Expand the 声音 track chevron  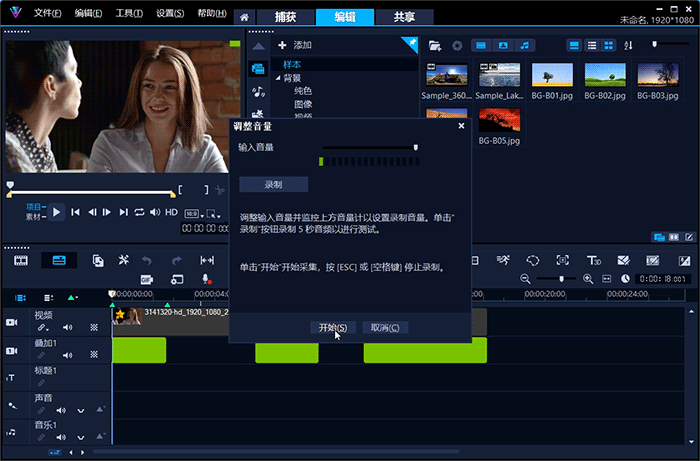[x=81, y=411]
